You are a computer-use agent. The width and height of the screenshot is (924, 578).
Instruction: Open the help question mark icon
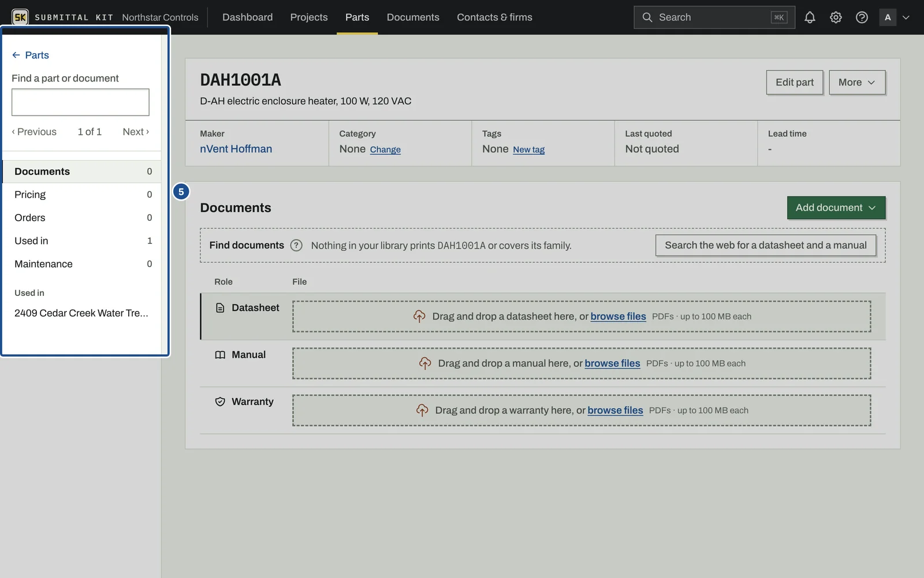coord(862,17)
